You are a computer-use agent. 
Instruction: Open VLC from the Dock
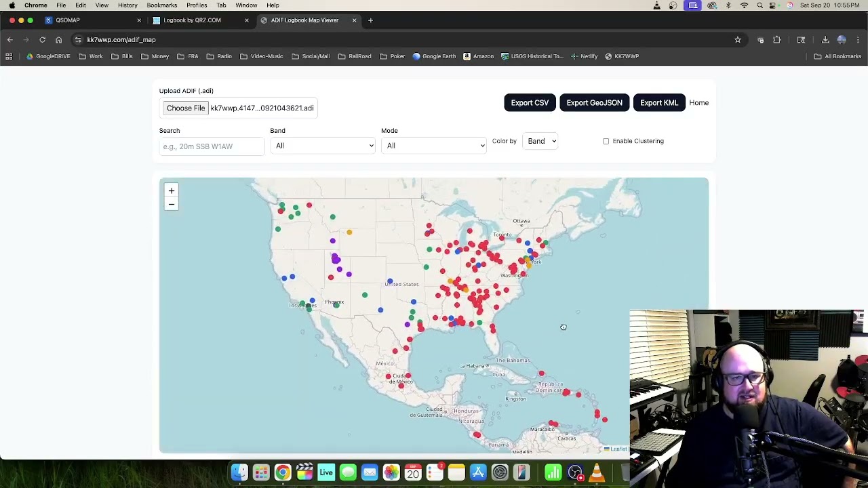[x=597, y=472]
